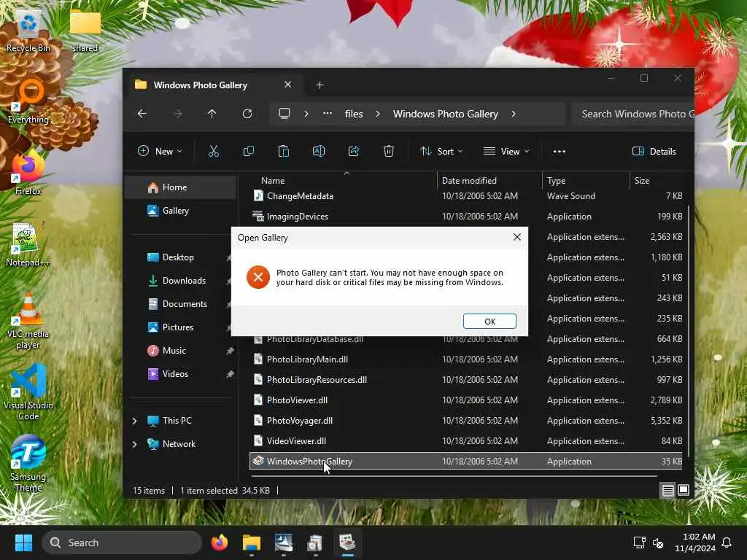Expand Network in navigation pane
Image resolution: width=747 pixels, height=560 pixels.
point(135,444)
